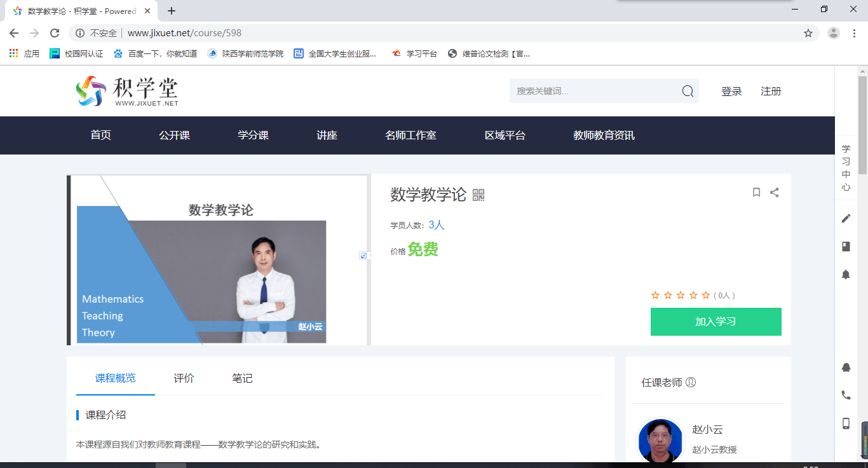This screenshot has height=468, width=868.
Task: Open the course QR code icon
Action: (478, 195)
